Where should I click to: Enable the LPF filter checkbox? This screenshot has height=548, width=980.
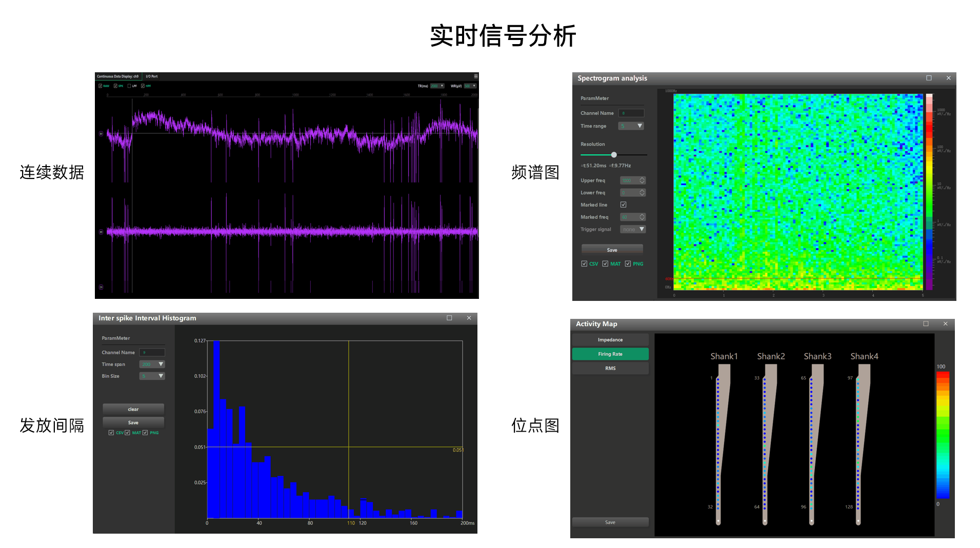[129, 86]
